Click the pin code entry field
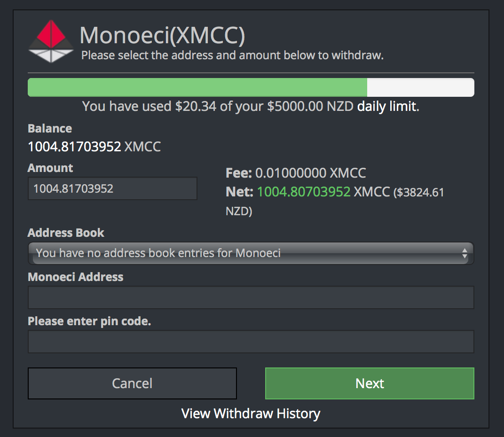504x437 pixels. tap(251, 341)
